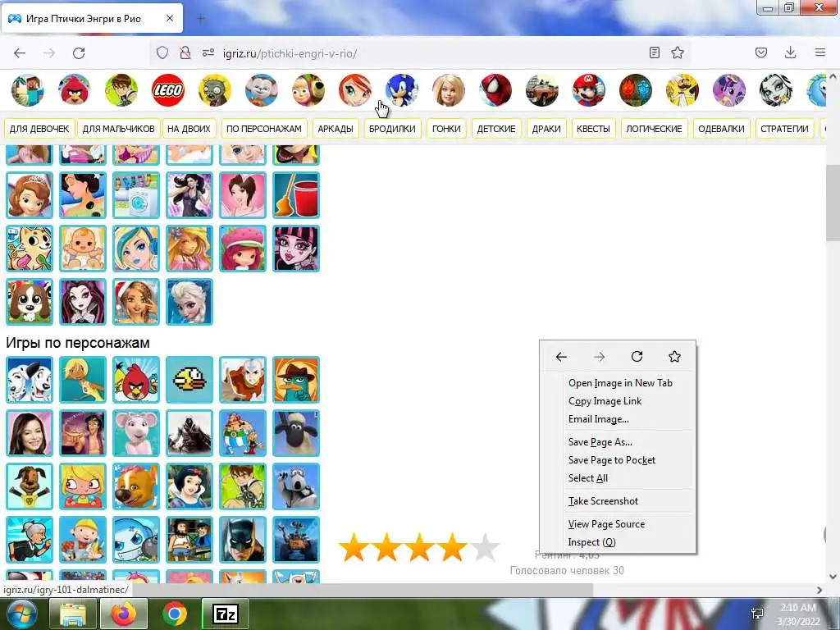Save to Pocket toolbar icon
The image size is (840, 630).
click(x=760, y=52)
